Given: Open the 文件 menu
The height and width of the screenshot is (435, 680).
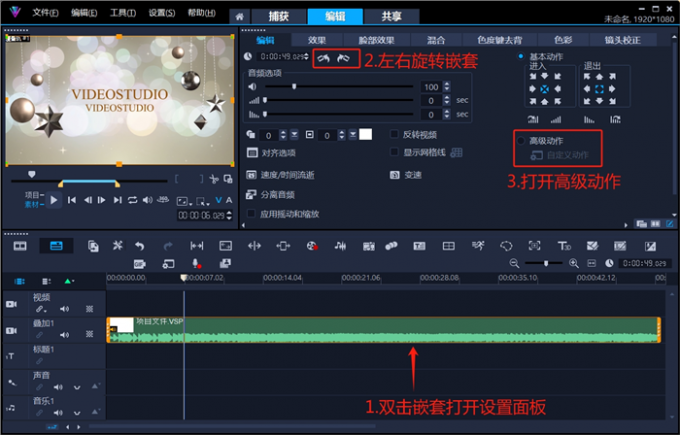Looking at the screenshot, I should (46, 13).
